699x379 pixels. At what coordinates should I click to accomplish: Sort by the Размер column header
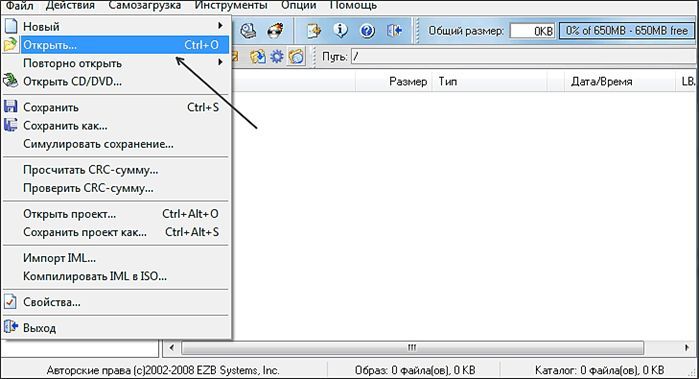pyautogui.click(x=393, y=82)
